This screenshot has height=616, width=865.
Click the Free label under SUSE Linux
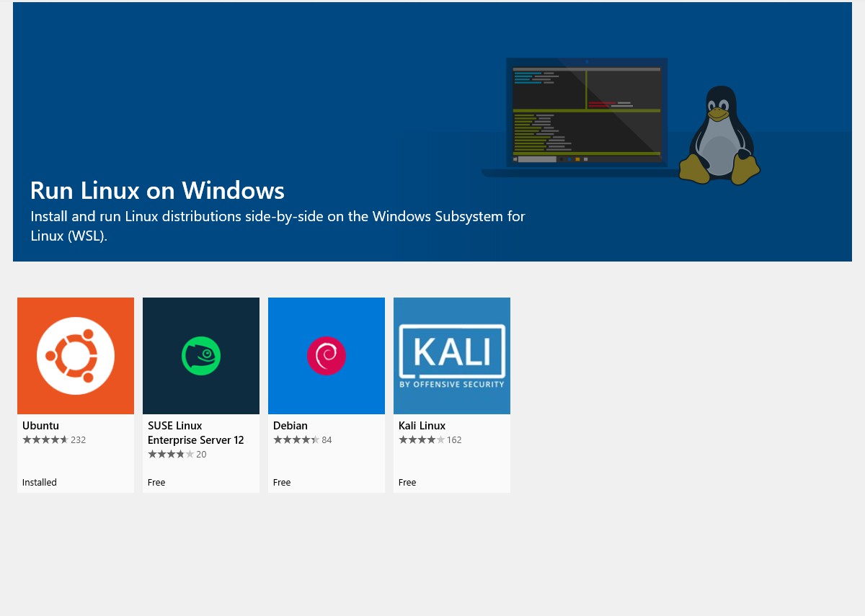click(156, 483)
